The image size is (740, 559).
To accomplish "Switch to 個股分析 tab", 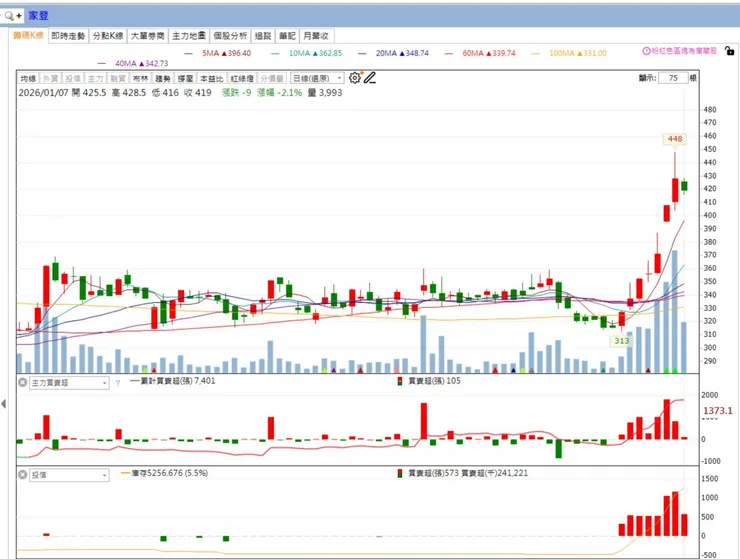I will (x=230, y=36).
